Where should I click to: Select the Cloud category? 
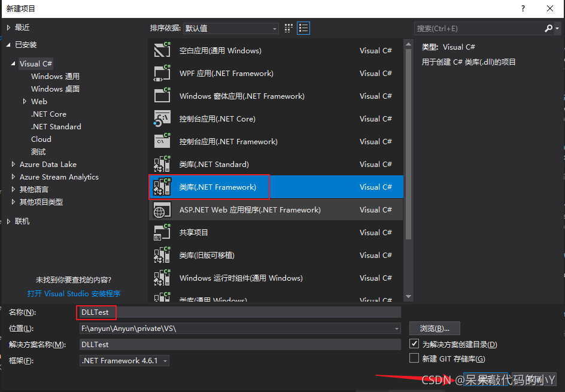click(x=41, y=139)
